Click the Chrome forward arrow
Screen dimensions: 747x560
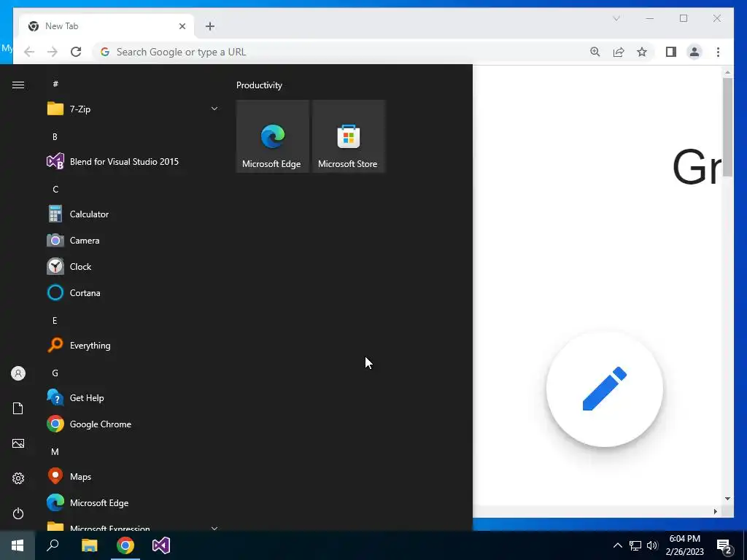tap(53, 52)
